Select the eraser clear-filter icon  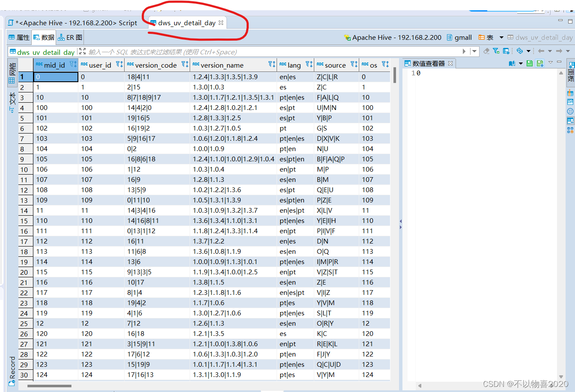486,51
